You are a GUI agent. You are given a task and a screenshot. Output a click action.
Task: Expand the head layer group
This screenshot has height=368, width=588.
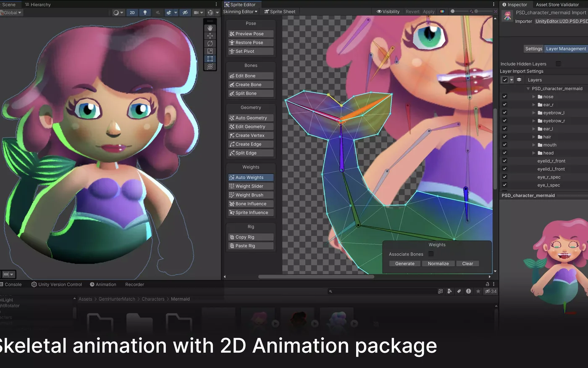click(534, 153)
